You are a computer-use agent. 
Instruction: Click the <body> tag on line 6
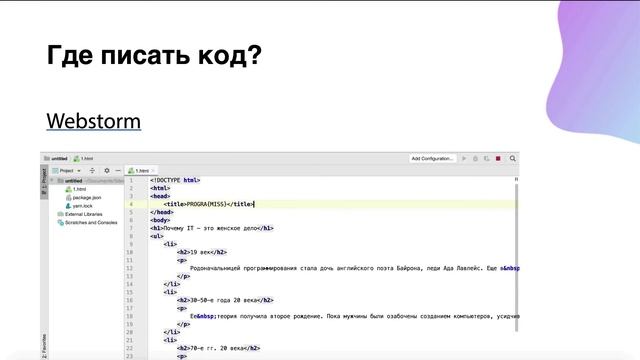[160, 220]
